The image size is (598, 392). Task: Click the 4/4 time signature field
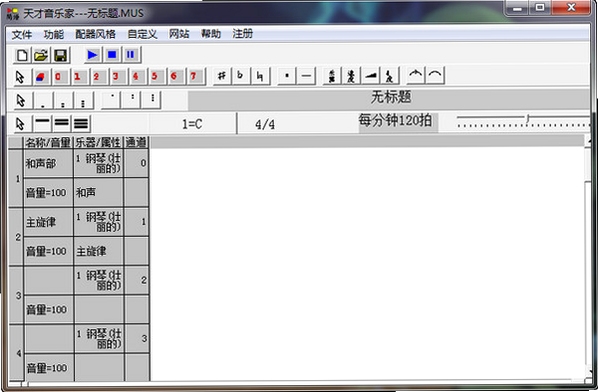[265, 124]
